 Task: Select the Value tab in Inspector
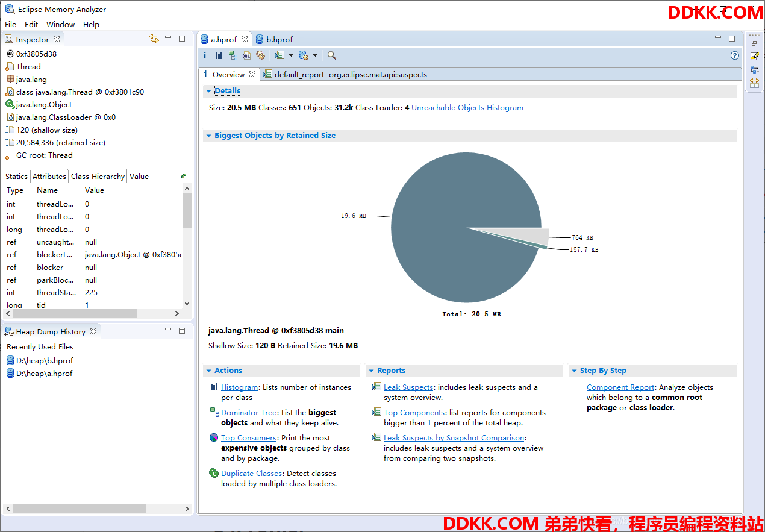point(139,177)
